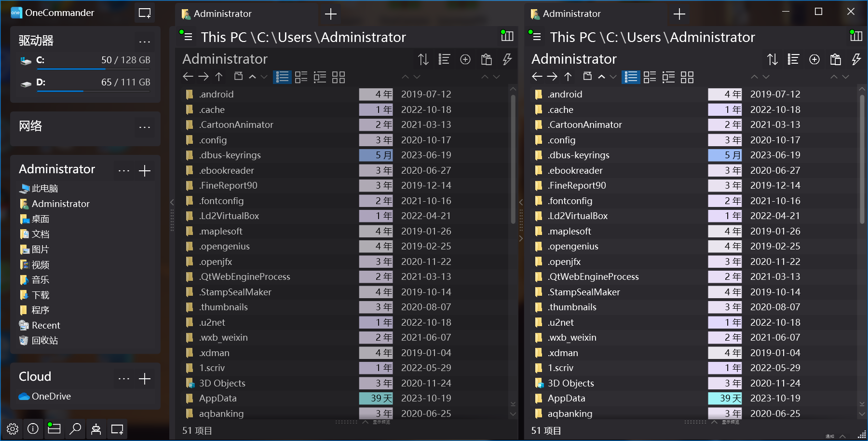Open quick actions lightning icon in left pane

coord(507,59)
